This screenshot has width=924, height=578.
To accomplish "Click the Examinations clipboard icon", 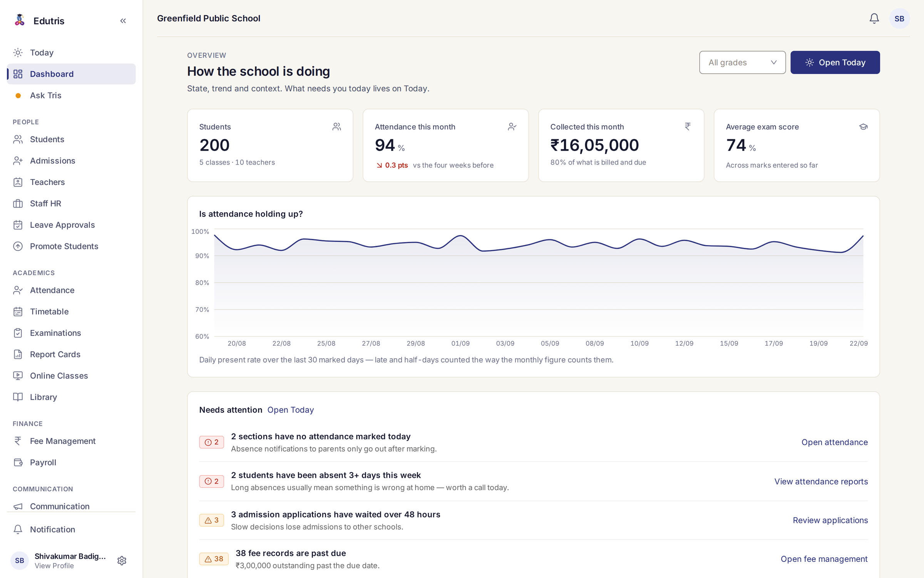I will pyautogui.click(x=18, y=333).
